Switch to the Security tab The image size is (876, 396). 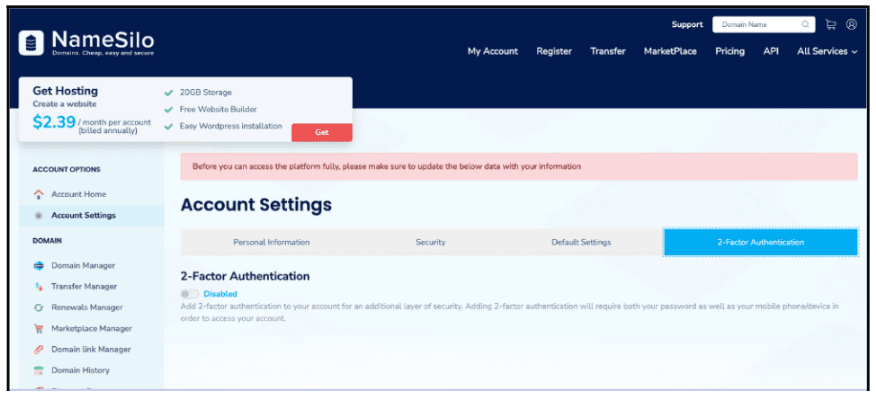(x=430, y=242)
